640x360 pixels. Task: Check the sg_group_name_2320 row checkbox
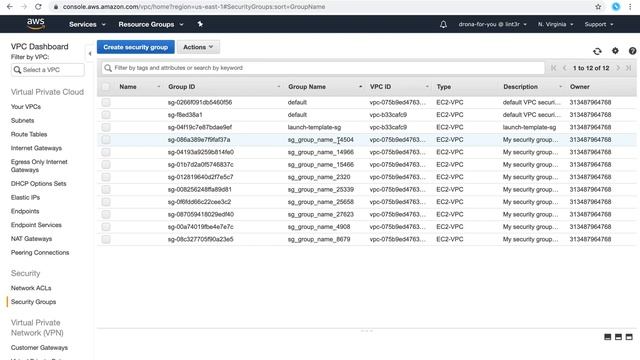pos(106,177)
